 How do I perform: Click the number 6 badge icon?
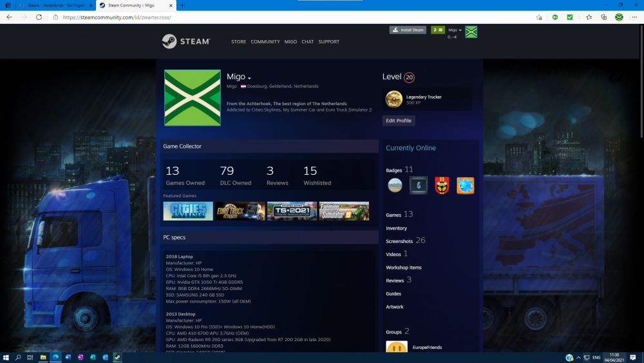pyautogui.click(x=419, y=186)
